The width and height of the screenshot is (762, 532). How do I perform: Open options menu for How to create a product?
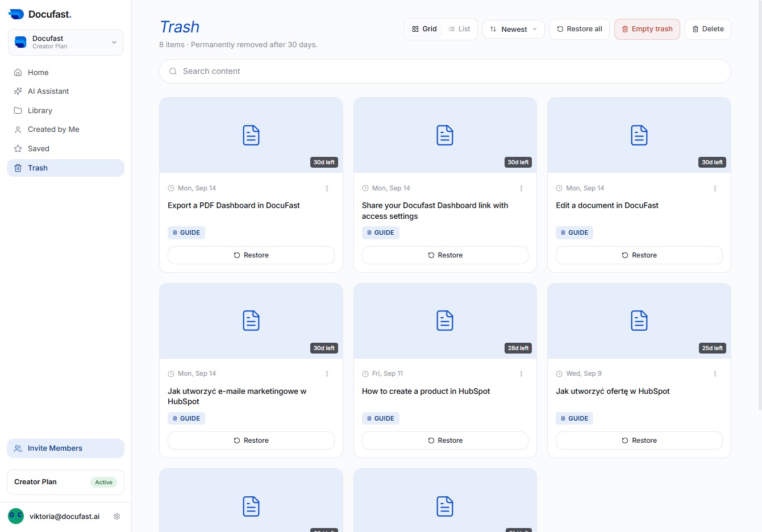[x=521, y=373]
